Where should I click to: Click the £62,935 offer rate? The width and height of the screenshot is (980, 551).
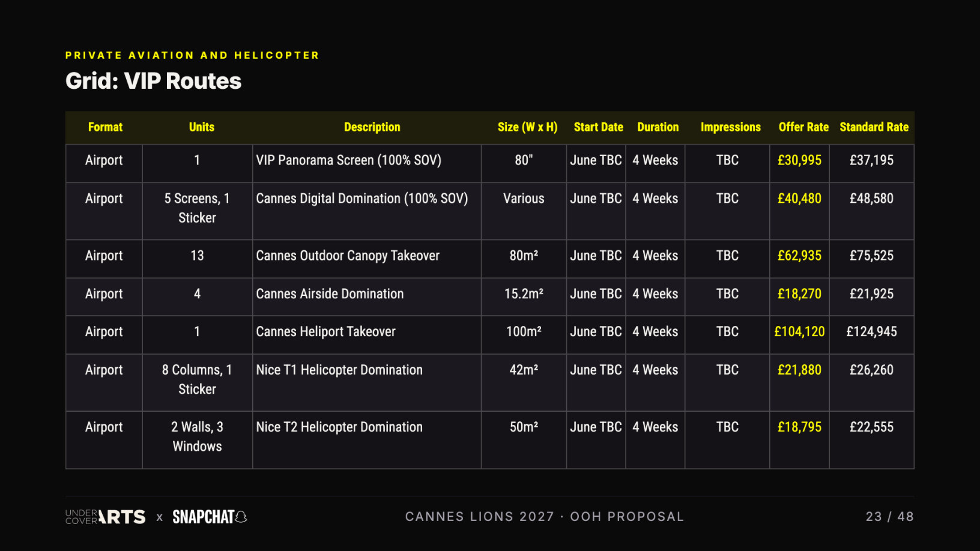click(x=799, y=256)
